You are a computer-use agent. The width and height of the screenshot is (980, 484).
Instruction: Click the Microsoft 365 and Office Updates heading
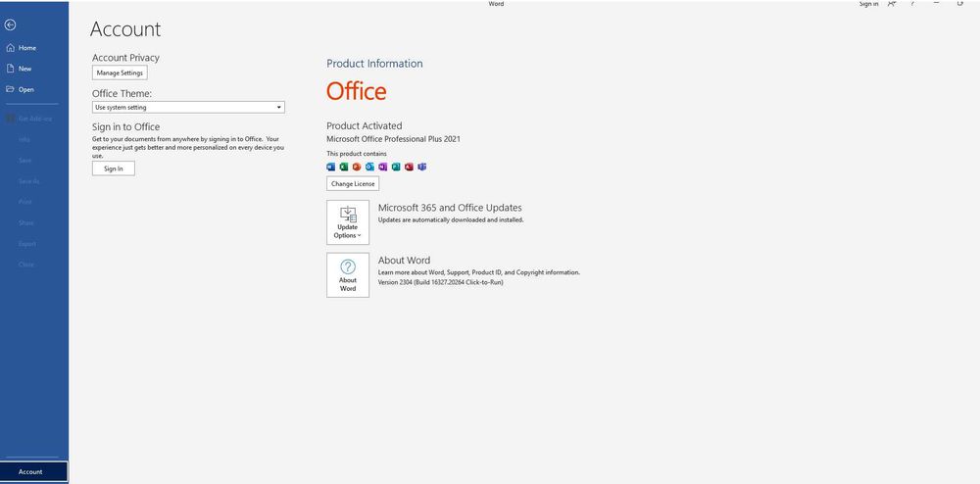[450, 208]
